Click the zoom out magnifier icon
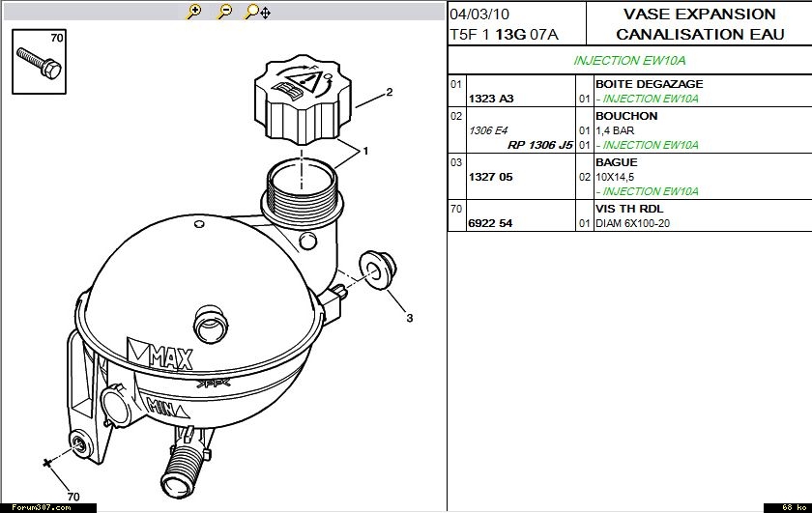The image size is (812, 513). (x=224, y=12)
